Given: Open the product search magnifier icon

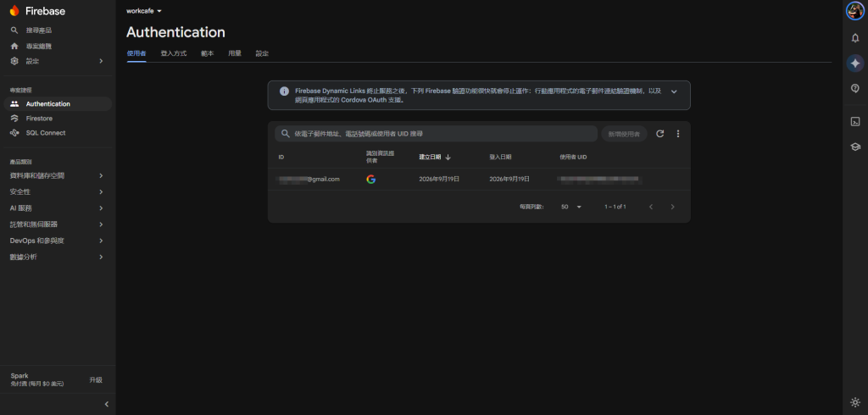Looking at the screenshot, I should [14, 30].
